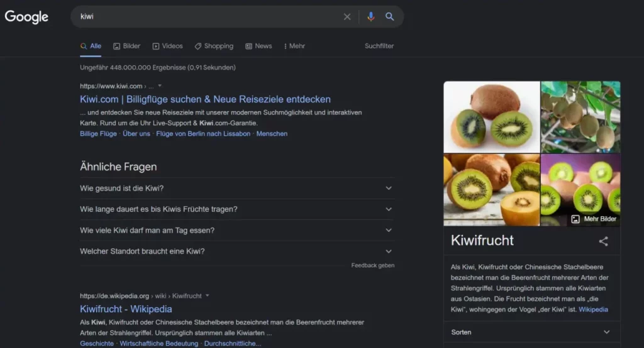Open Flüge von Berlin nach Lissabon sitelink
Image resolution: width=644 pixels, height=348 pixels.
coord(203,134)
